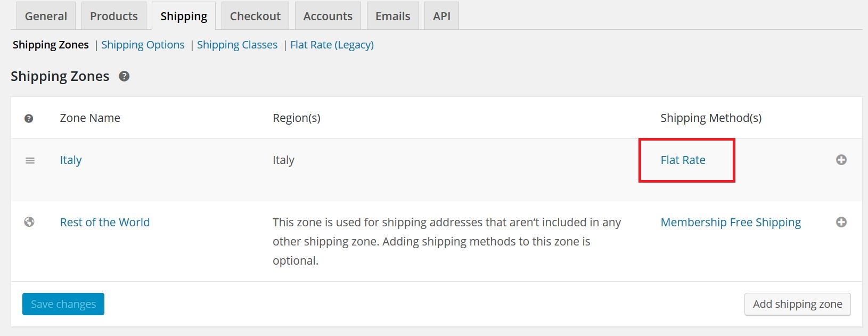Add shipping method to Italy zone
The image size is (868, 336).
click(x=841, y=160)
